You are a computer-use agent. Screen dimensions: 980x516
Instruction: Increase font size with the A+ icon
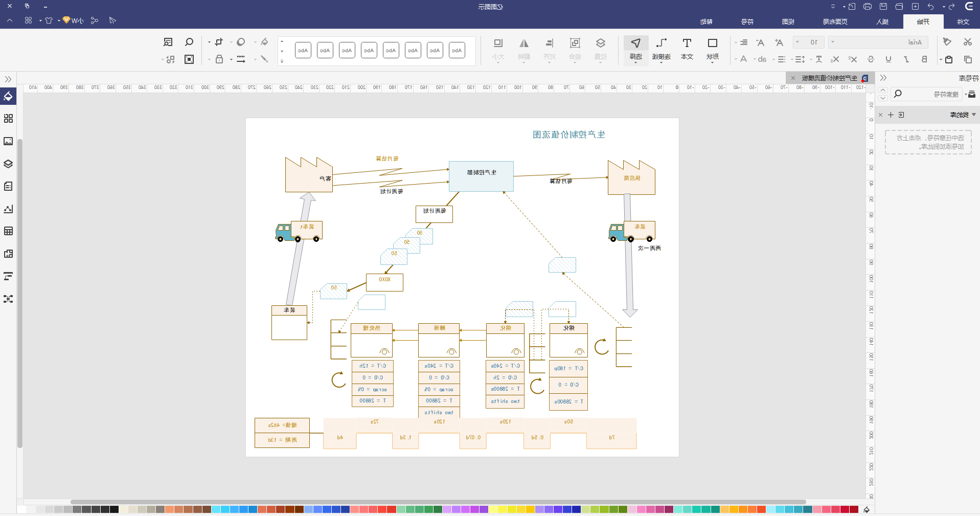(779, 42)
